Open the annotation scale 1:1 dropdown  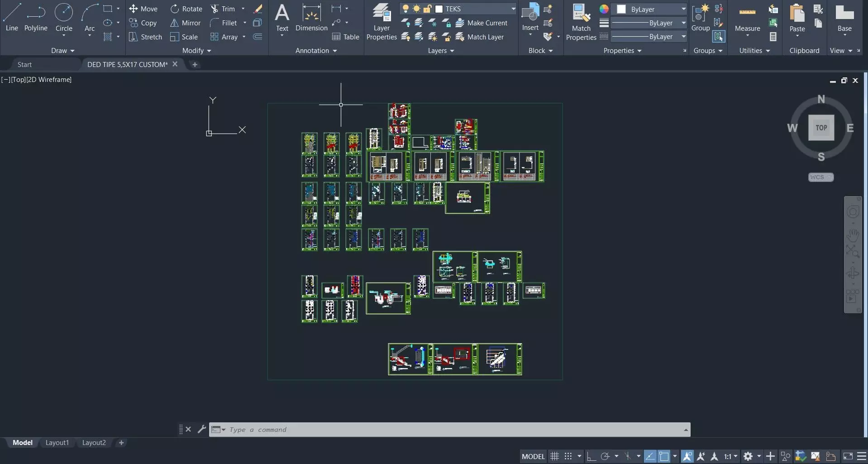coord(730,456)
